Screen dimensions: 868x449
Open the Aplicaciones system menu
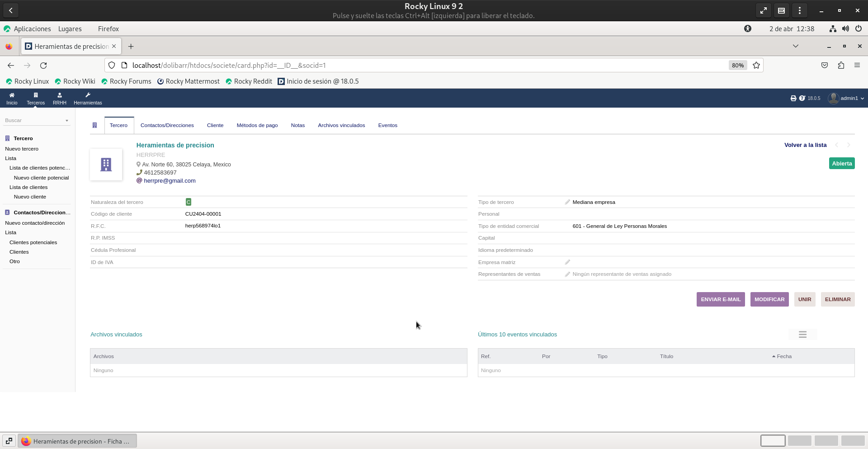click(x=32, y=28)
